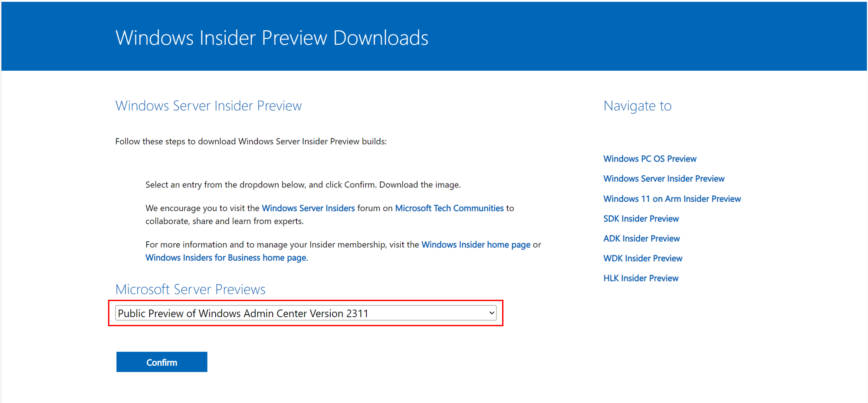Open Windows Insiders for Business home page
This screenshot has height=403, width=868.
click(226, 258)
